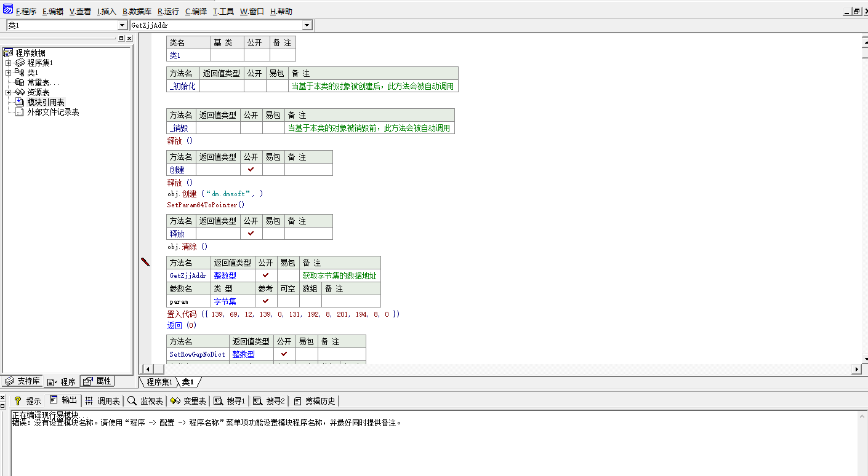
Task: Toggle 易包 cell for GetZjjAddr method
Action: (287, 275)
